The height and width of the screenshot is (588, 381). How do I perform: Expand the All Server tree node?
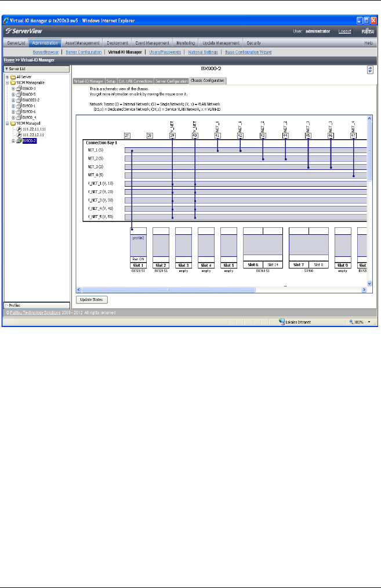click(x=7, y=77)
